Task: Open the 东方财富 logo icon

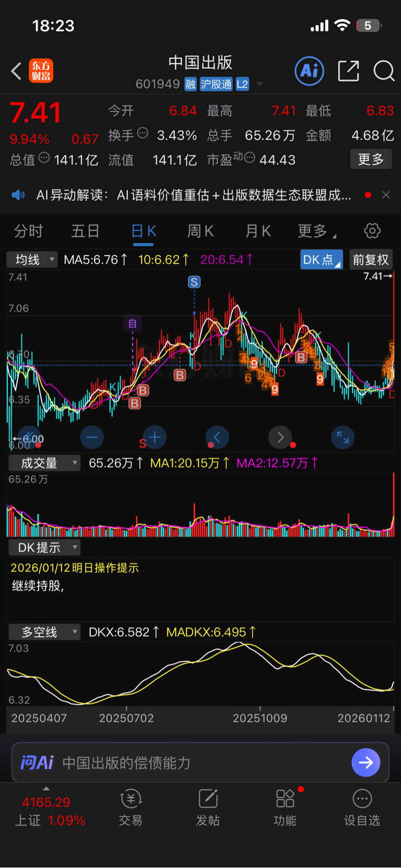Action: click(x=41, y=71)
